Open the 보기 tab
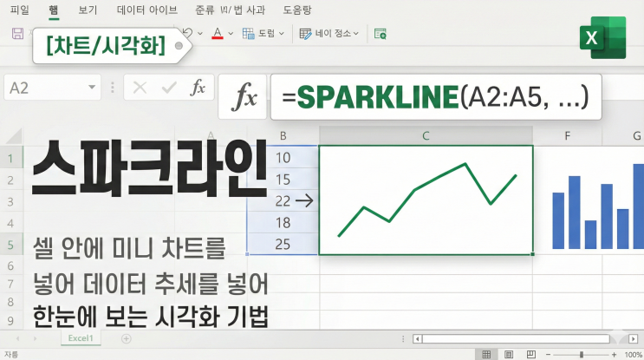This screenshot has width=644, height=360. [x=88, y=10]
